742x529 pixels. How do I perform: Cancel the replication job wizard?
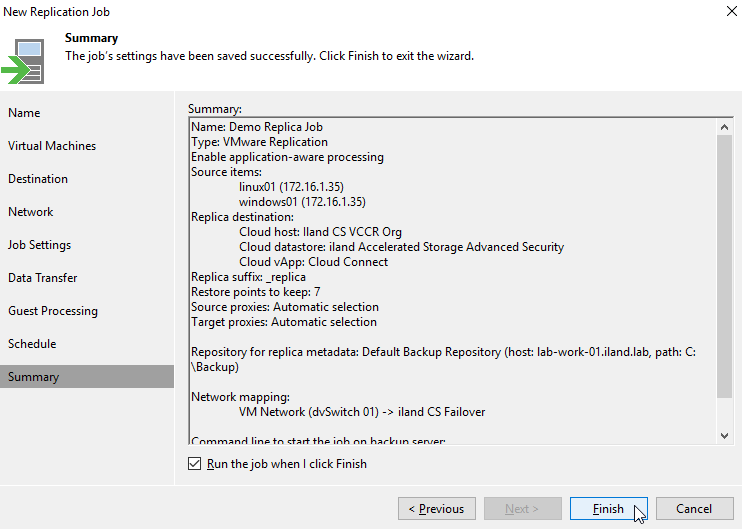coord(694,509)
